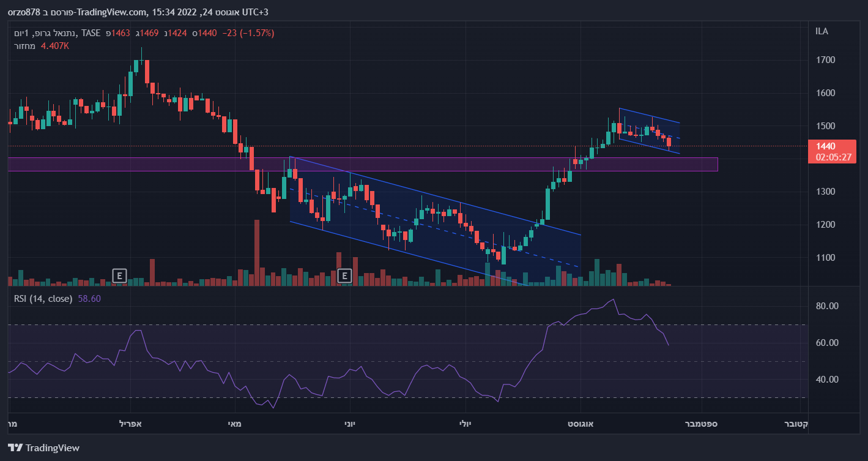Viewport: 868px width, 461px height.
Task: Click the RSI value 58.60
Action: 89,299
